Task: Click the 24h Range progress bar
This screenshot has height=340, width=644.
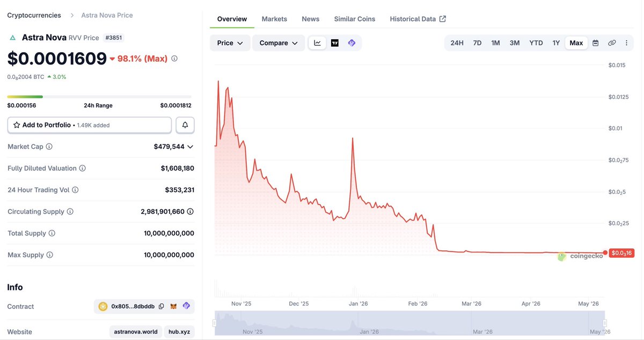Action: [x=99, y=97]
